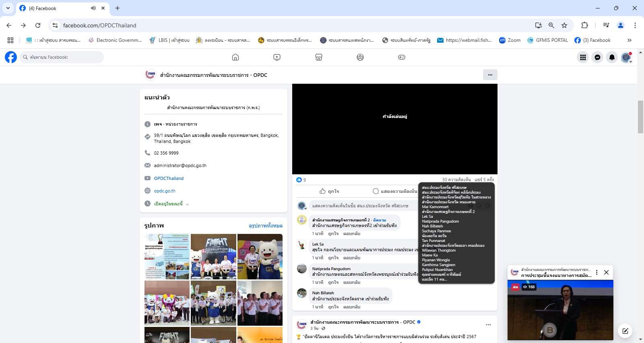Viewport: 644px width, 343px height.
Task: Click the page vertical scrollbar
Action: click(x=640, y=117)
